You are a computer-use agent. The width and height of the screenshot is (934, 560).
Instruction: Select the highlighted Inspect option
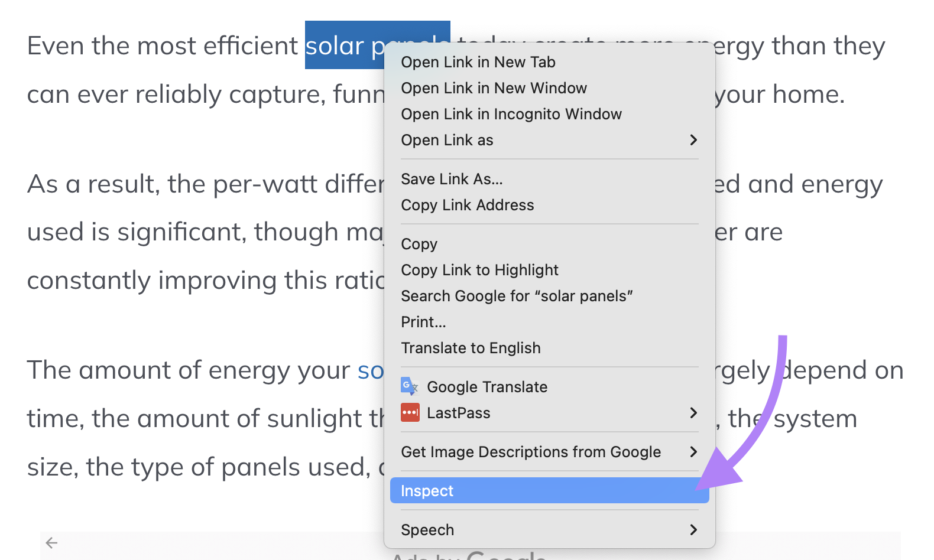(549, 490)
